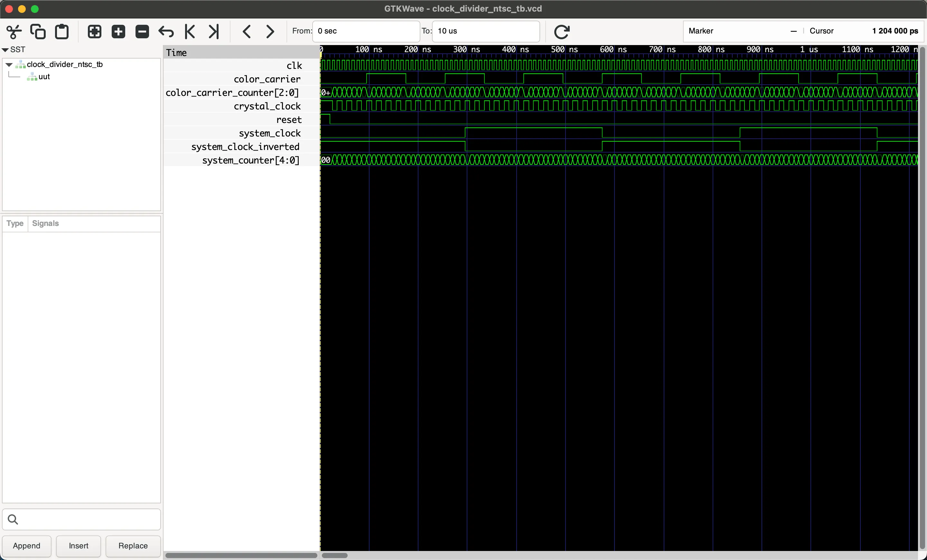927x560 pixels.
Task: Collapse the SST panel triangle
Action: coord(5,50)
